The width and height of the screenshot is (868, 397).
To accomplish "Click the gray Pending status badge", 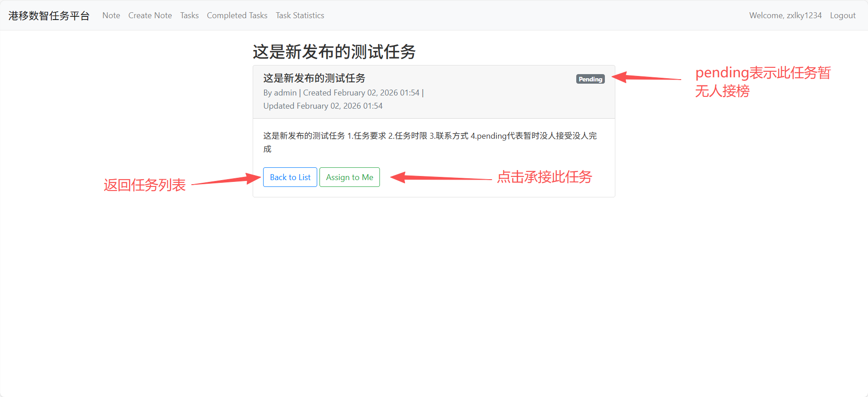I will 590,79.
